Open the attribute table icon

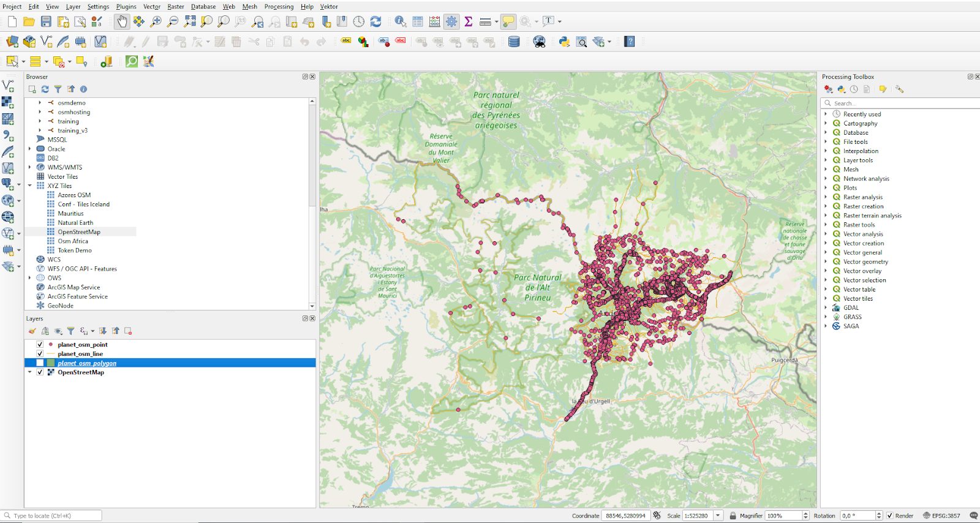(418, 22)
